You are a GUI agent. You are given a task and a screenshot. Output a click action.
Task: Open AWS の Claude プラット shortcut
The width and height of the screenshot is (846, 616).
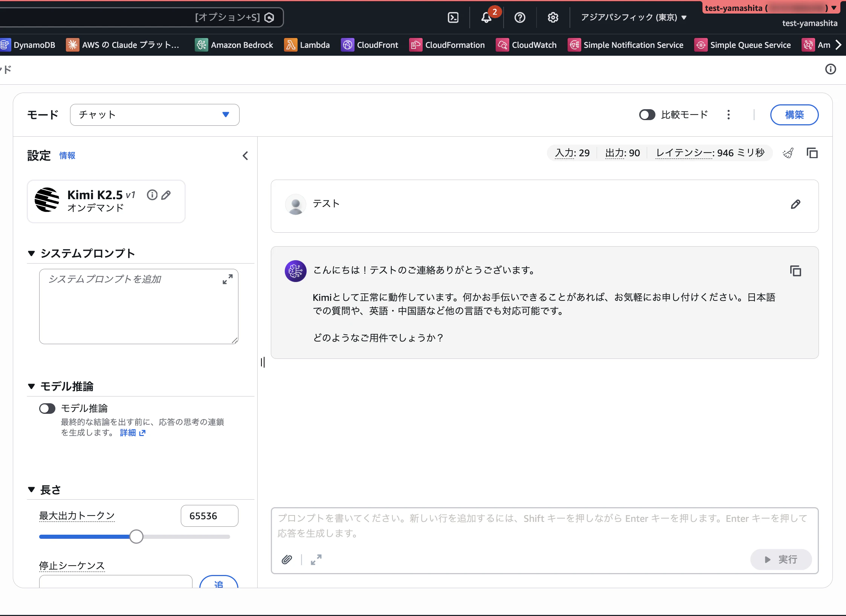tap(123, 45)
